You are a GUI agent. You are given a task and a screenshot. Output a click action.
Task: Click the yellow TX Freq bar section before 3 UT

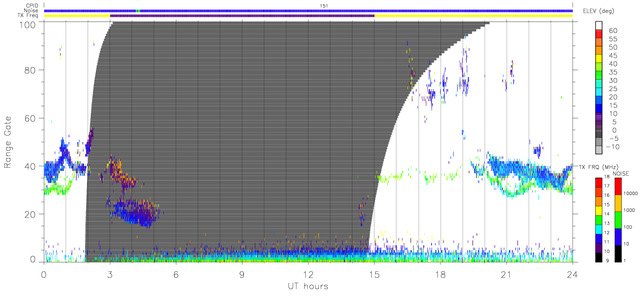click(77, 16)
